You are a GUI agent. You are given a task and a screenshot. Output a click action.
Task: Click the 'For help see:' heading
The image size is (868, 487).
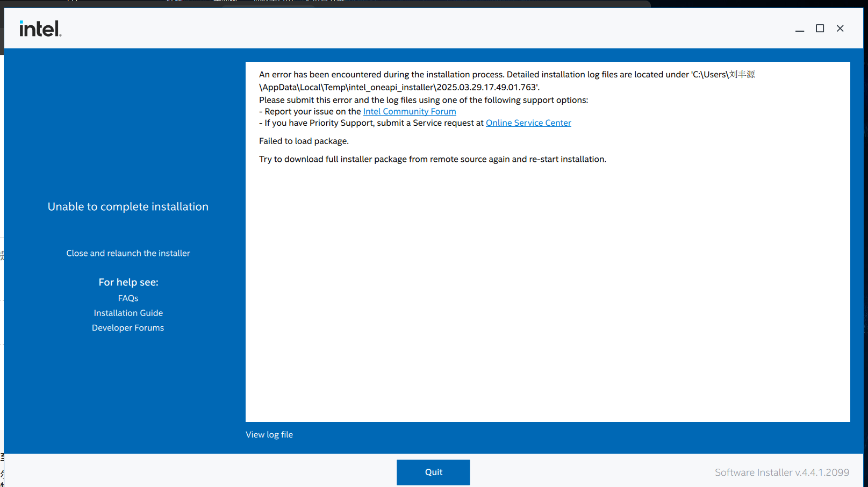(x=128, y=282)
